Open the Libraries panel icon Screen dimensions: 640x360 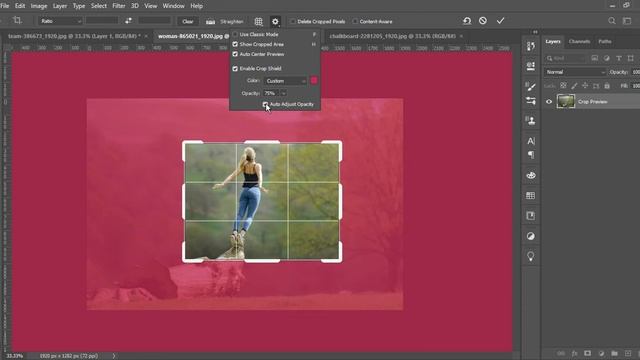(531, 216)
